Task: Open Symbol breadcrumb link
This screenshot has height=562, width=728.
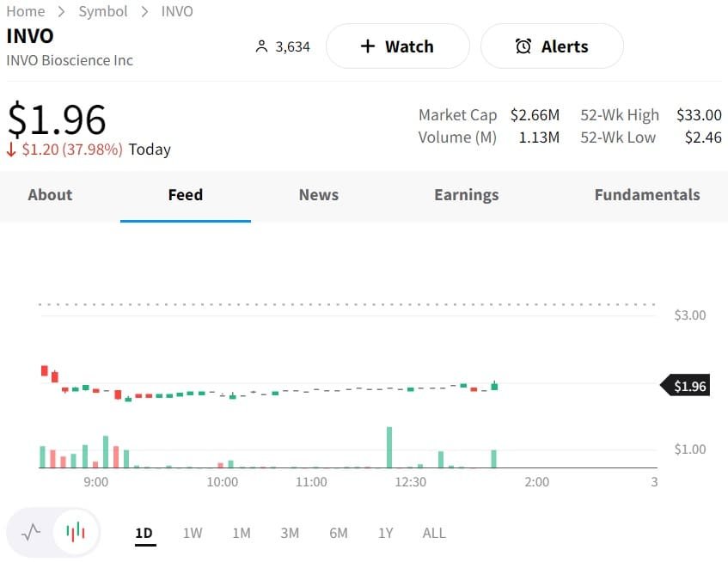Action: pos(103,11)
